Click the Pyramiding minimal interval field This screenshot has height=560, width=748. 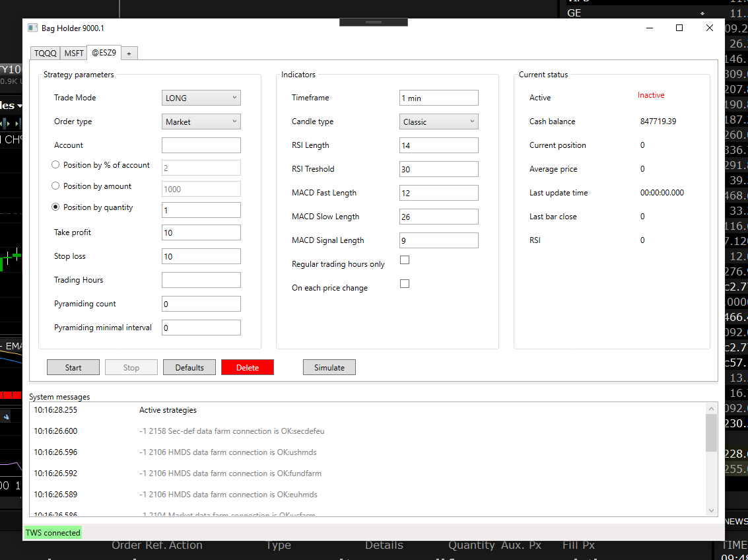click(x=201, y=328)
